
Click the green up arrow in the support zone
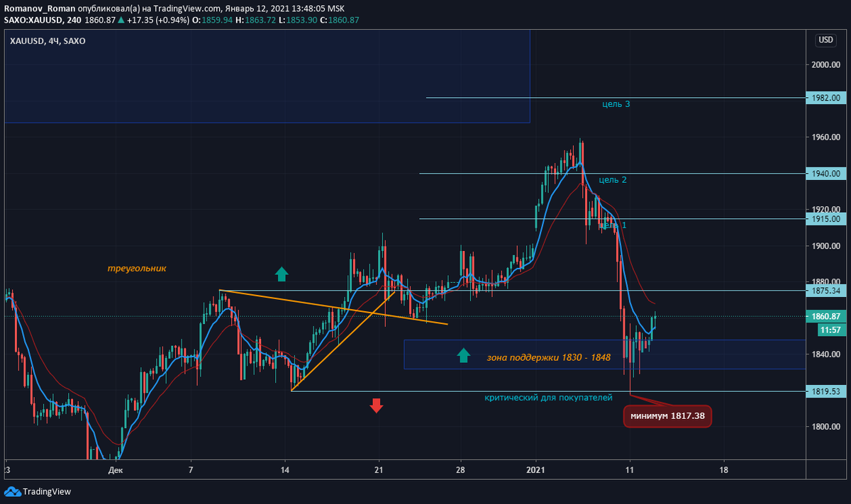pos(463,355)
